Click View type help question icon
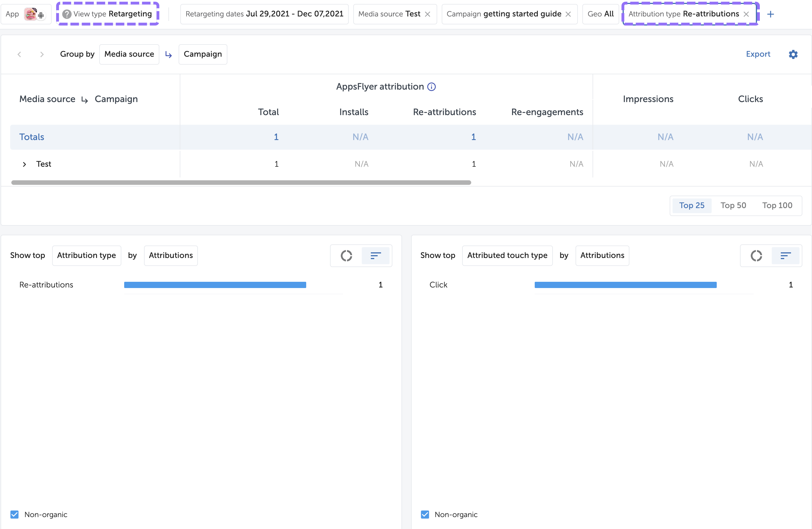Image resolution: width=812 pixels, height=529 pixels. pyautogui.click(x=67, y=14)
